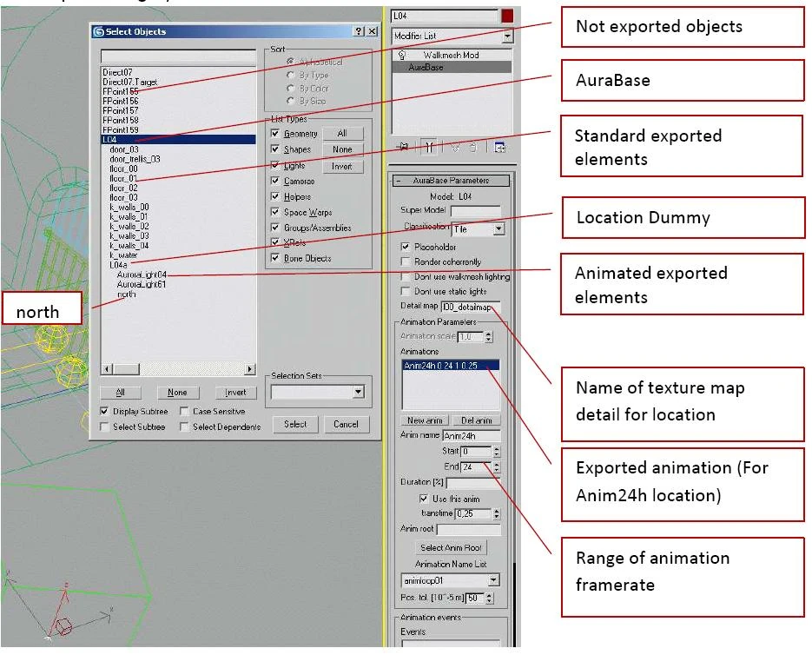Click the right arrow of list scrollbar
Image resolution: width=812 pixels, height=668 pixels.
pos(250,369)
